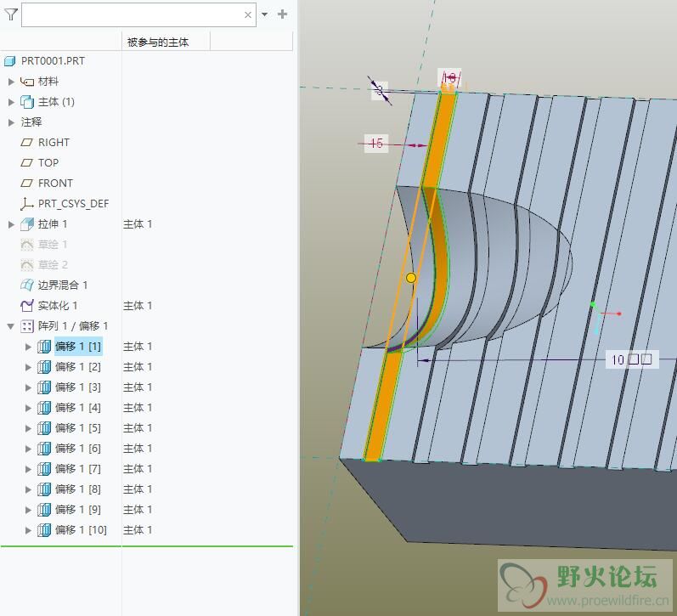Click the PRT_CSYS_DEF coordinate system icon

27,203
